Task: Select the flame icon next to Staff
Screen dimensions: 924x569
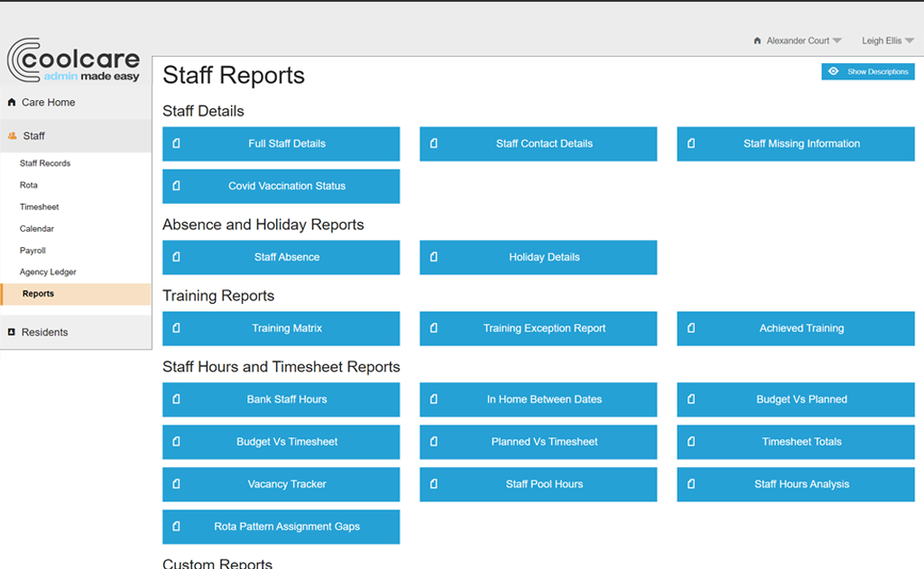Action: click(x=13, y=135)
